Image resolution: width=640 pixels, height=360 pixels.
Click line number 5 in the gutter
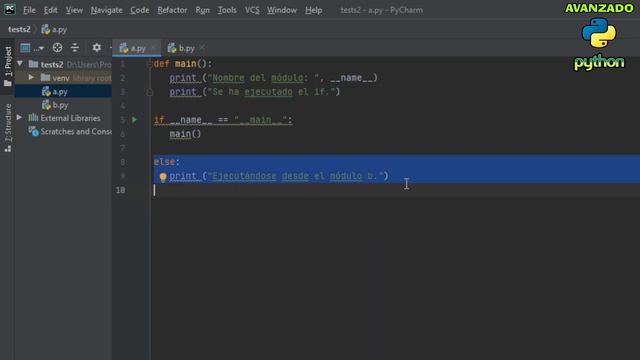coord(122,120)
